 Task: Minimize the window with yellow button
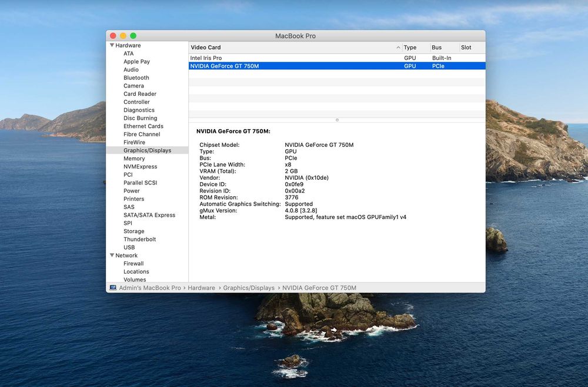123,36
